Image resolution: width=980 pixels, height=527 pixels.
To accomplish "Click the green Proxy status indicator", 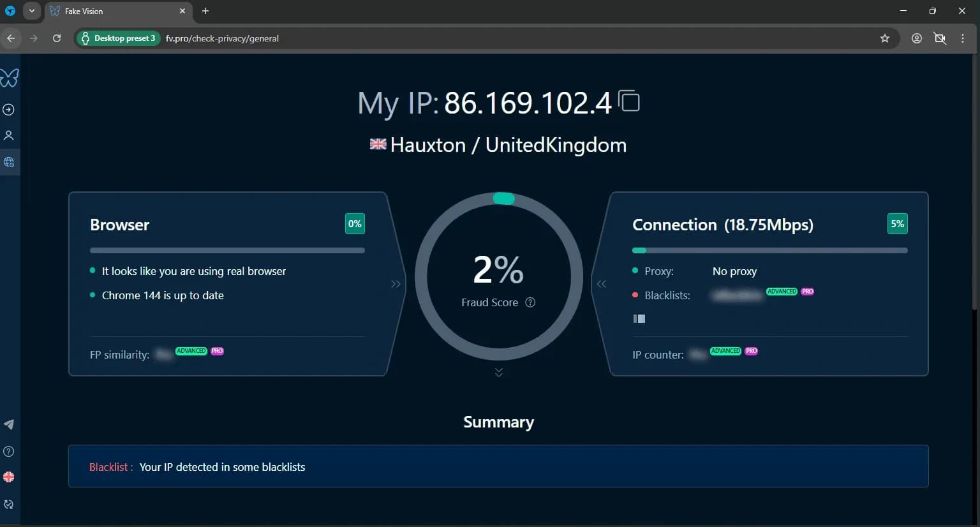I will tap(635, 271).
